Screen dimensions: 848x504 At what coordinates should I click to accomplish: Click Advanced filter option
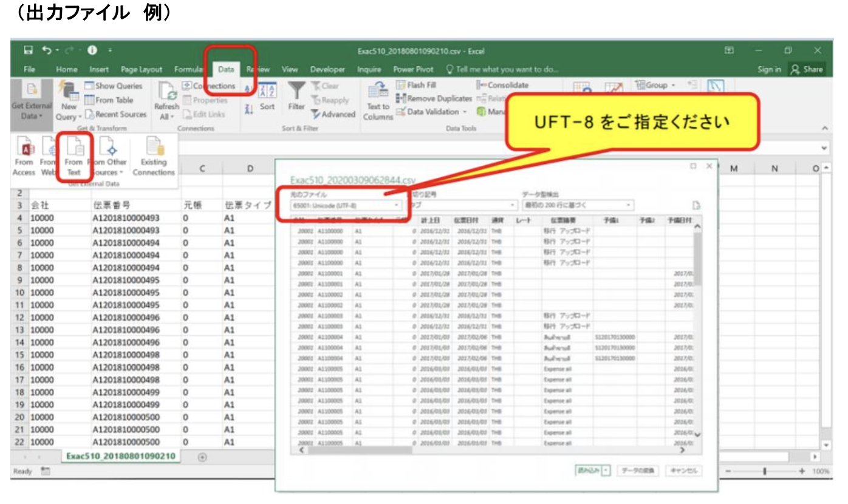point(333,114)
